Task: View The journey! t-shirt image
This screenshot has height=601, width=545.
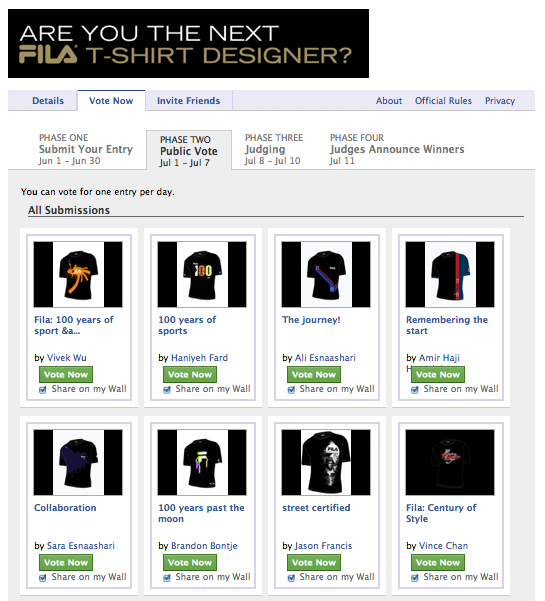Action: 326,274
